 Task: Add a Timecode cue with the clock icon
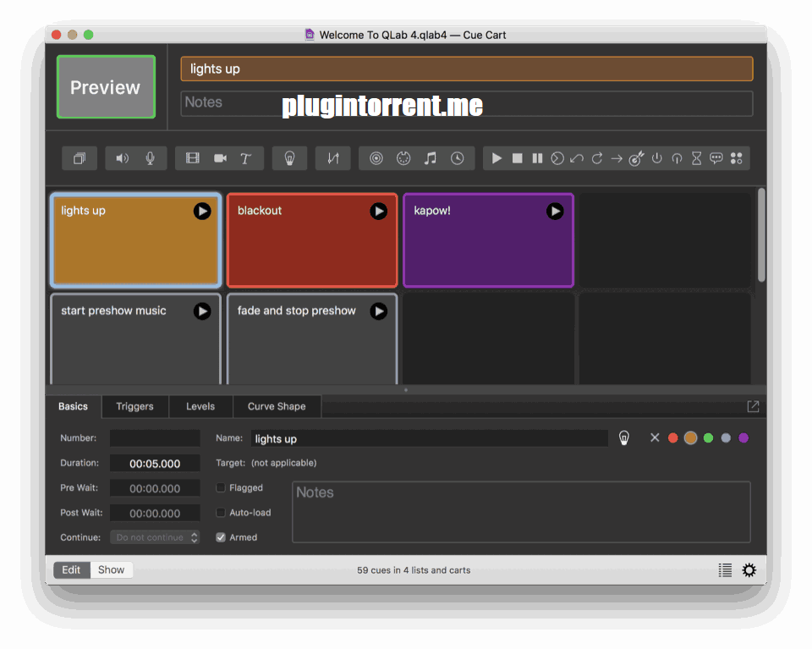pos(458,158)
